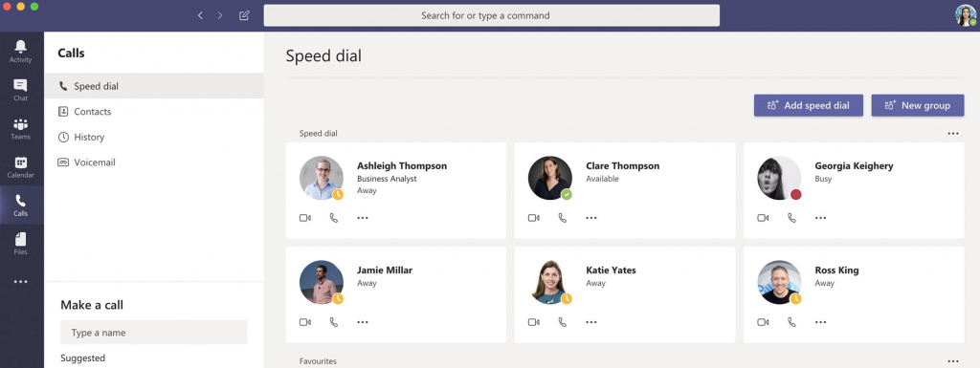Focus the Type a name field
The image size is (980, 368).
click(154, 333)
